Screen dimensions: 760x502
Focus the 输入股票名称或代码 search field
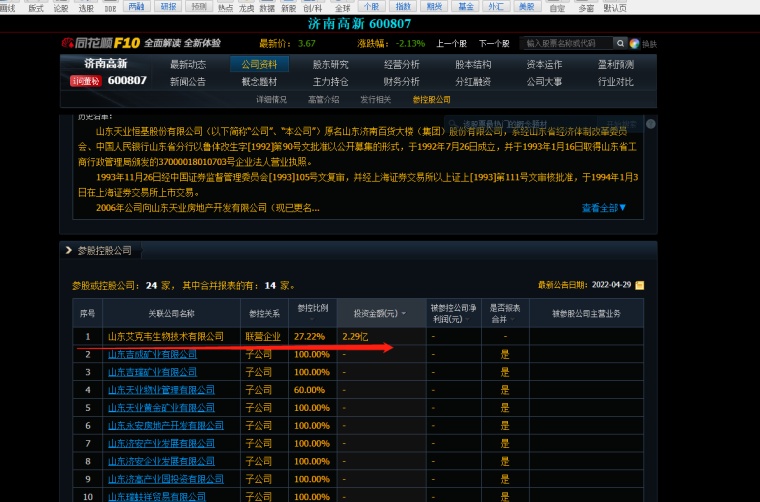pyautogui.click(x=567, y=43)
